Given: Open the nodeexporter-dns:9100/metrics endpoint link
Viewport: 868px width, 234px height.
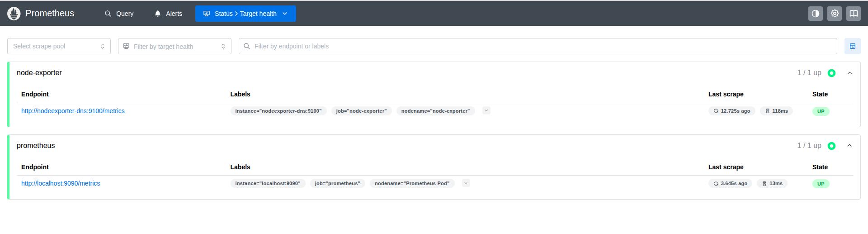Looking at the screenshot, I should click(x=73, y=111).
